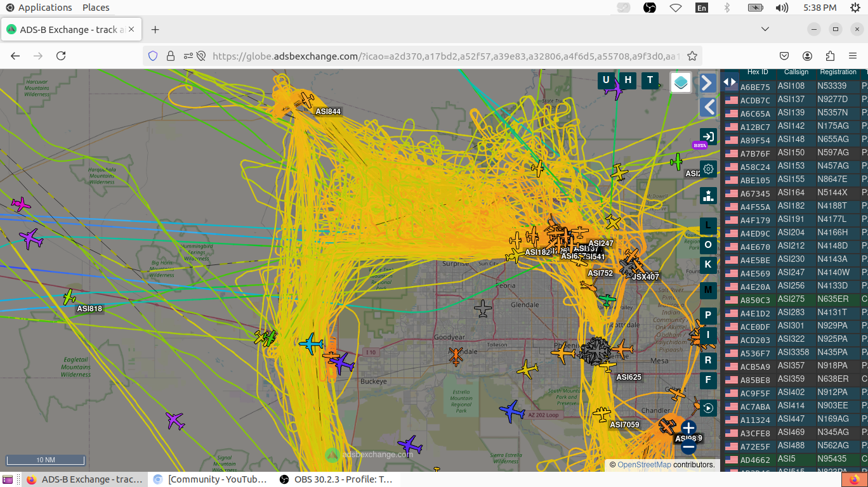
Task: Open the Firefox extensions puzzle icon
Action: coord(830,56)
